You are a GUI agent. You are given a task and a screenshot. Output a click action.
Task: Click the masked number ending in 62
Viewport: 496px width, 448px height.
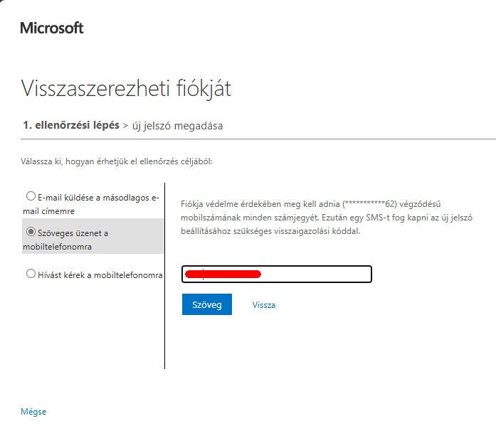tap(370, 204)
